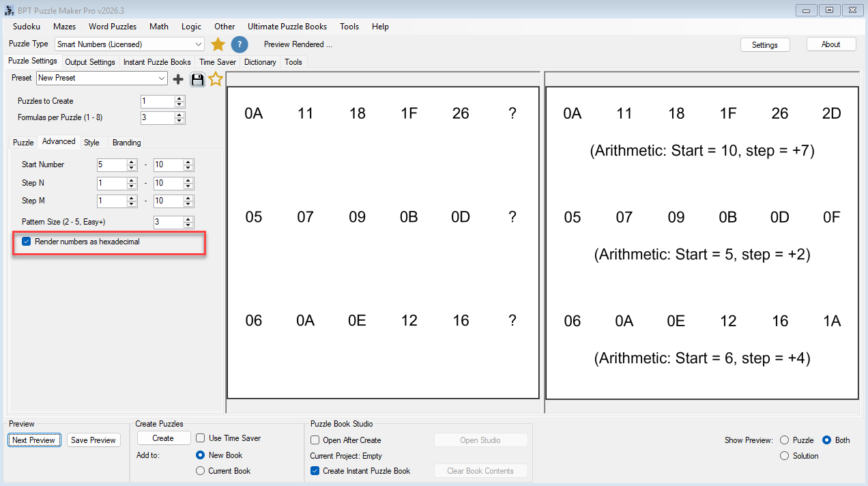Open the Dictionary tab

260,62
